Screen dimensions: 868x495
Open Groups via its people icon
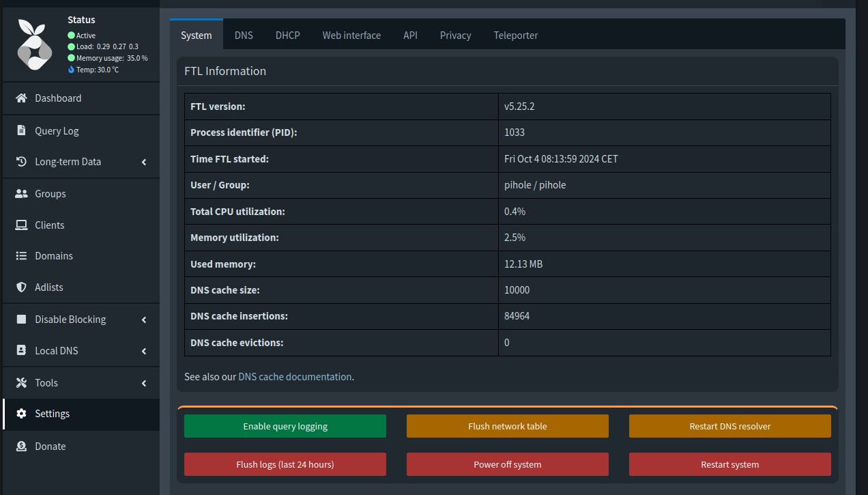pos(21,194)
